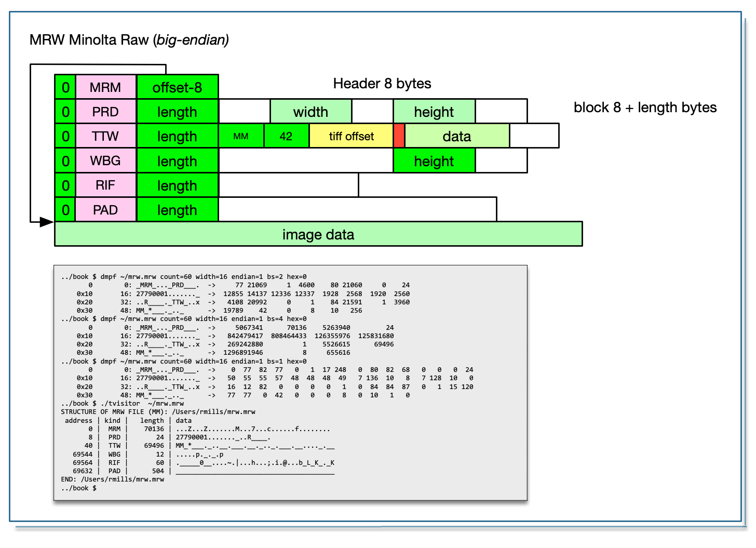
Task: Select the pink PRD block
Action: (105, 112)
